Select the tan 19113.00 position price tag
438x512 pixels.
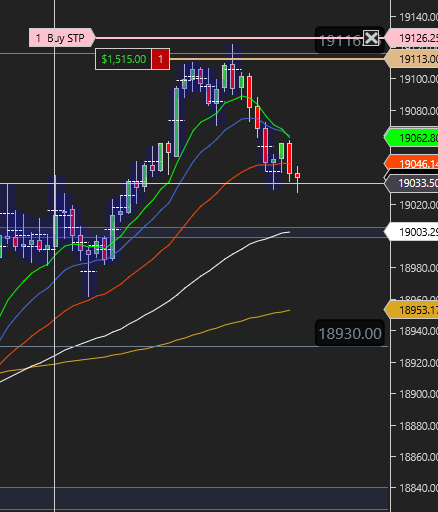click(411, 59)
